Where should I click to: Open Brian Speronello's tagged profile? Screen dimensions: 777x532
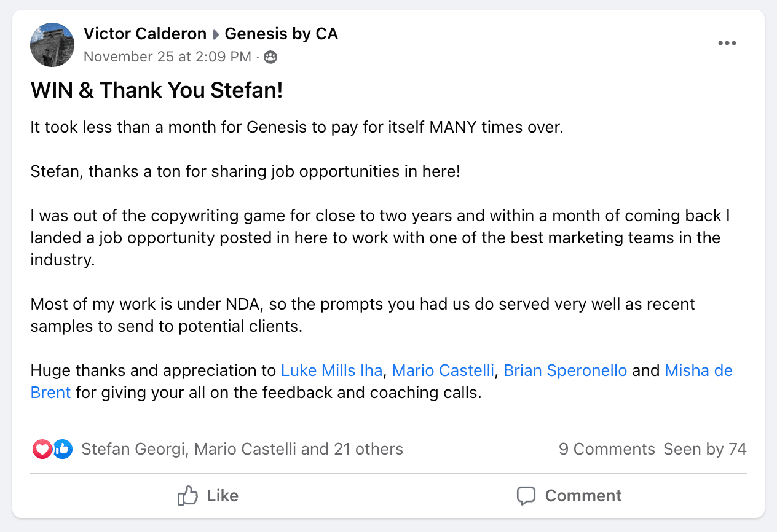click(x=565, y=371)
